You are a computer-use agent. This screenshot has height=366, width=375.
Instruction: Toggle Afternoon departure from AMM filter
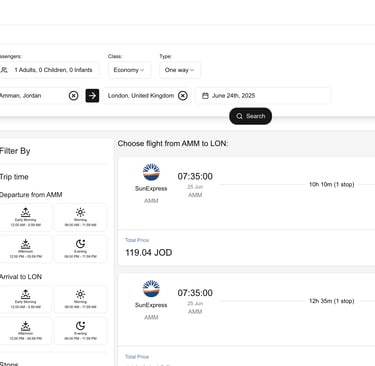(x=26, y=249)
